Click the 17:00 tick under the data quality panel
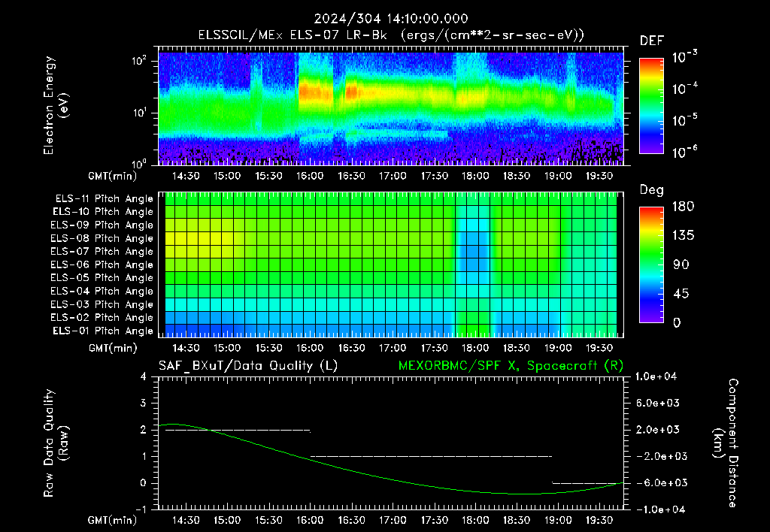 393,520
